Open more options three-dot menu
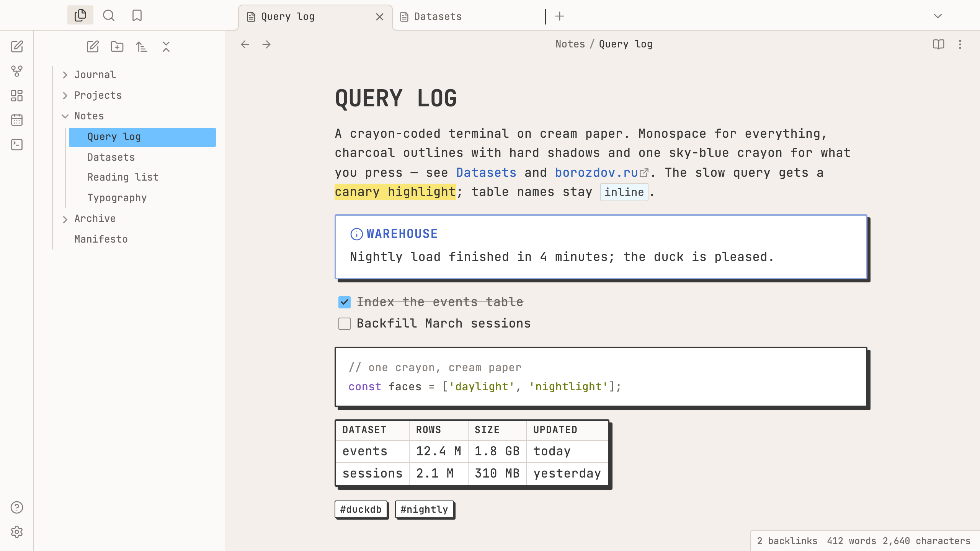Image resolution: width=980 pixels, height=551 pixels. click(960, 44)
